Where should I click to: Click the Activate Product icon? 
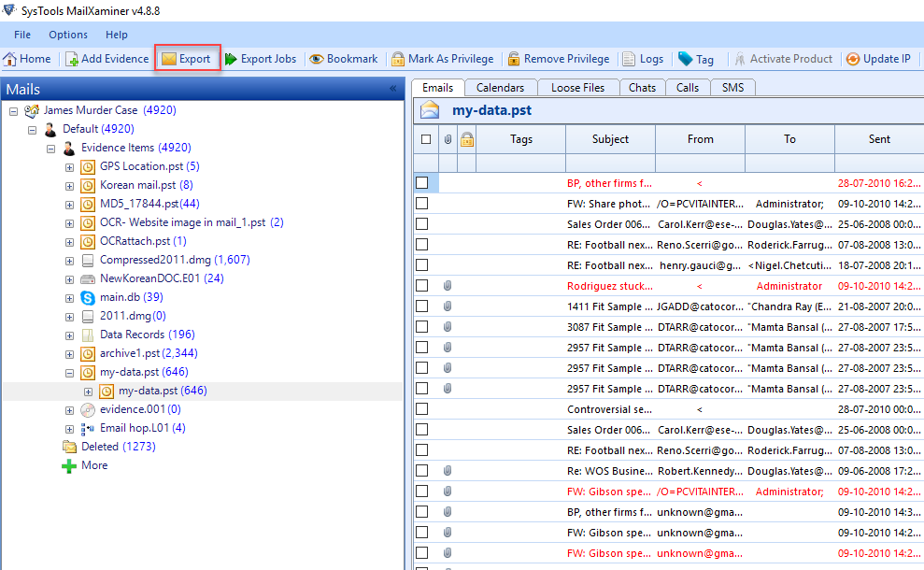[x=740, y=59]
